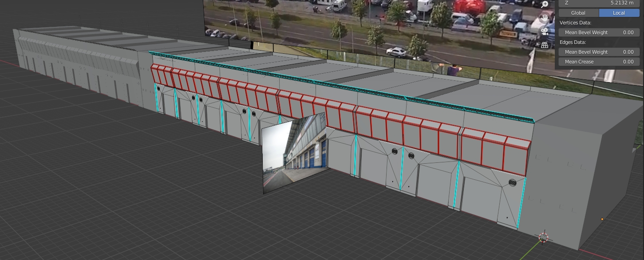
Task: Click the Z coordinate value field
Action: [599, 3]
